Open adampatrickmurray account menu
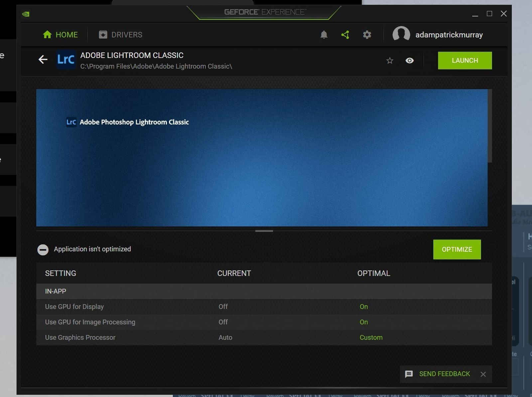The width and height of the screenshot is (532, 397). [x=449, y=35]
